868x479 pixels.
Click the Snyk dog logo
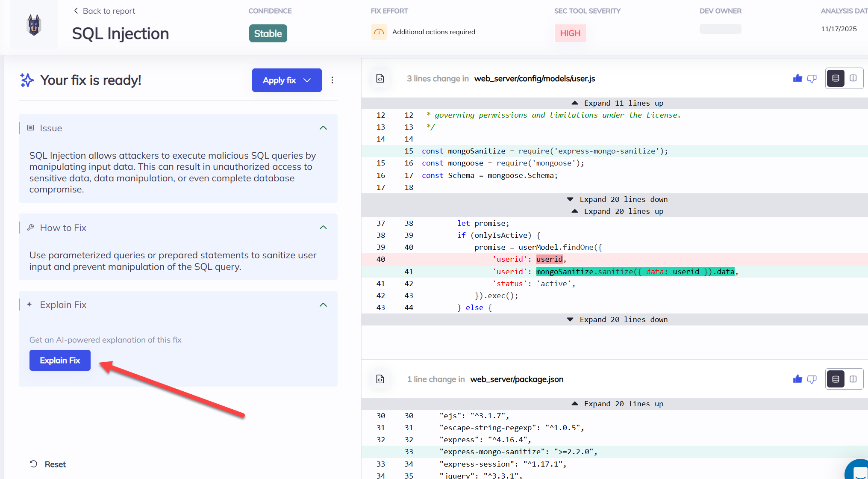tap(34, 24)
